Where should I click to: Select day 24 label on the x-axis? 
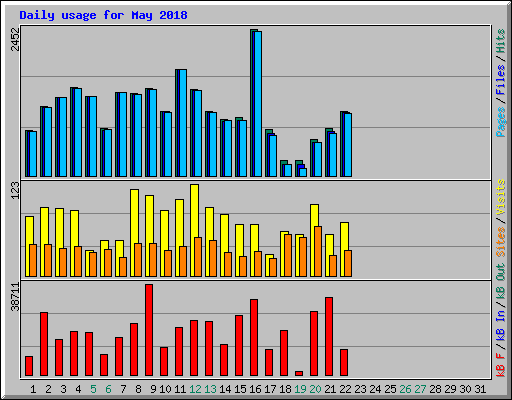click(375, 389)
